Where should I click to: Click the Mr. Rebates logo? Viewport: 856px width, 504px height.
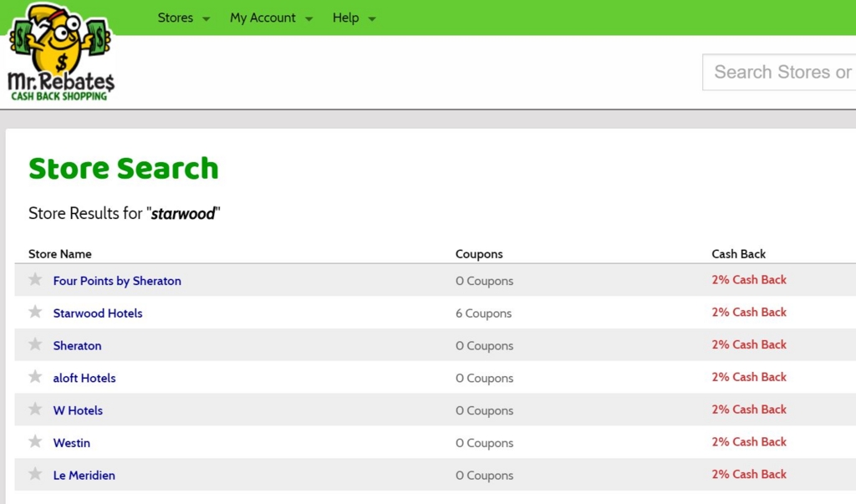pos(60,53)
